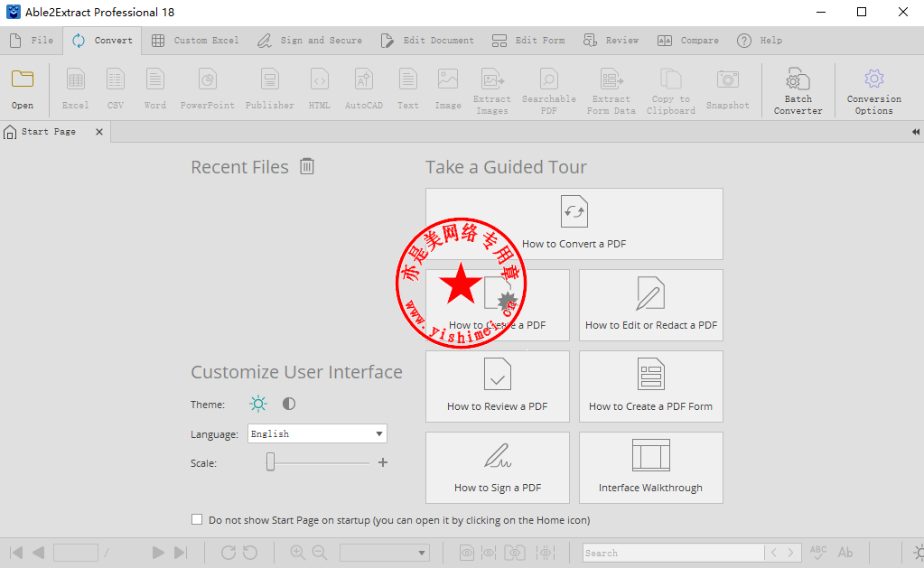Open the Custom Excel tab

196,41
